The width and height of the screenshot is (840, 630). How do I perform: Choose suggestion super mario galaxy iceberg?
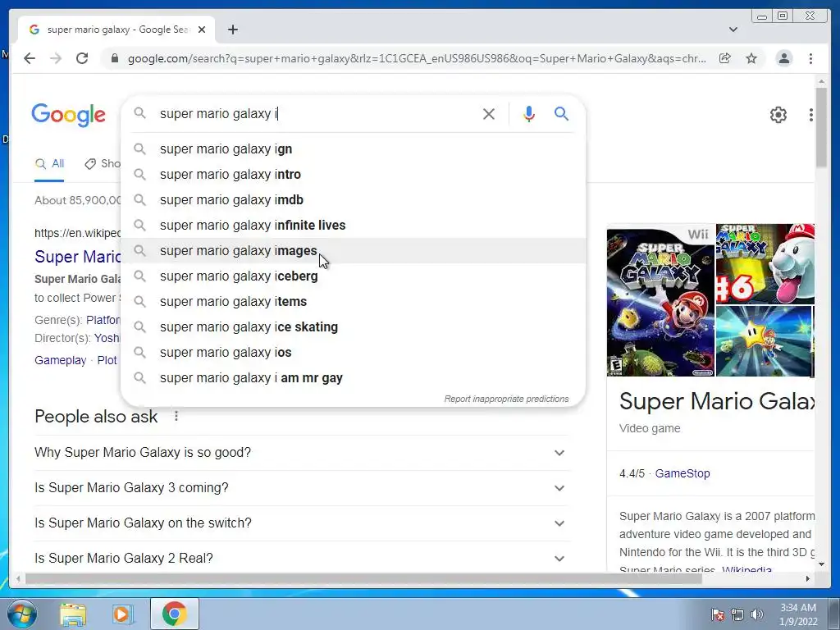(x=354, y=276)
